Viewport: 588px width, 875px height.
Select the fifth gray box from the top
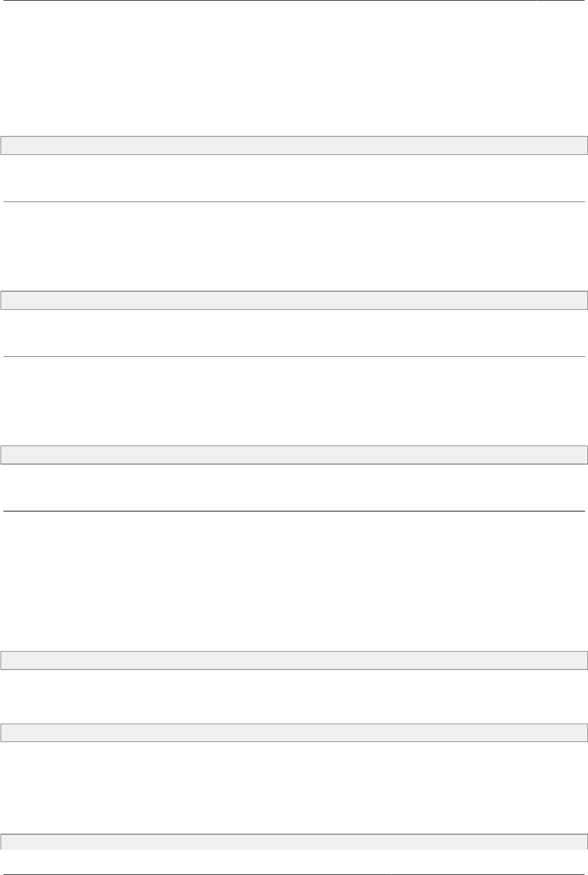(294, 732)
